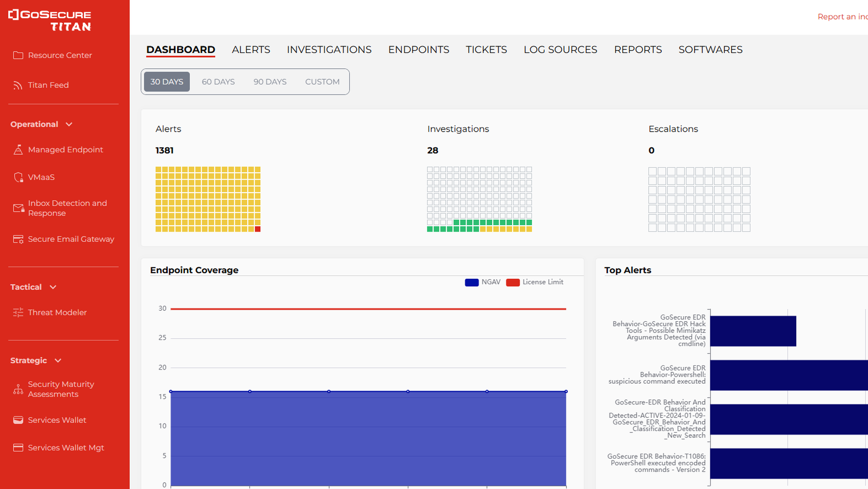Click the Escalations empty grid chart

[x=699, y=199]
